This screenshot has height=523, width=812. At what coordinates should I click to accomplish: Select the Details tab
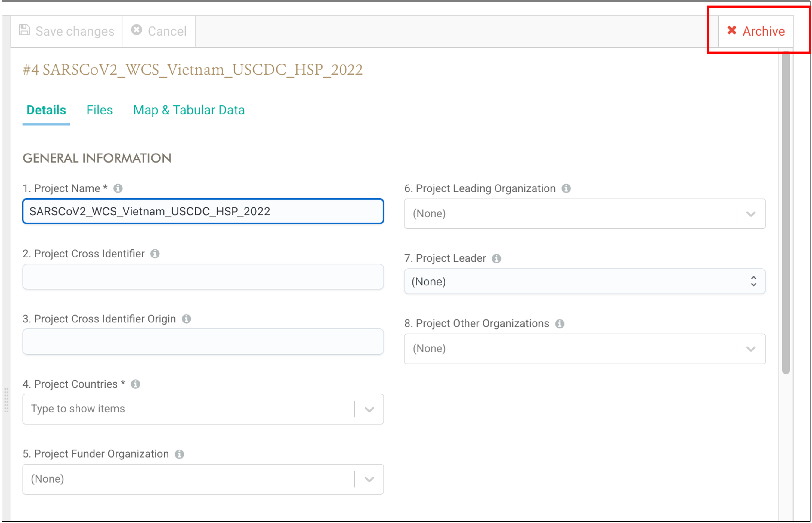46,110
